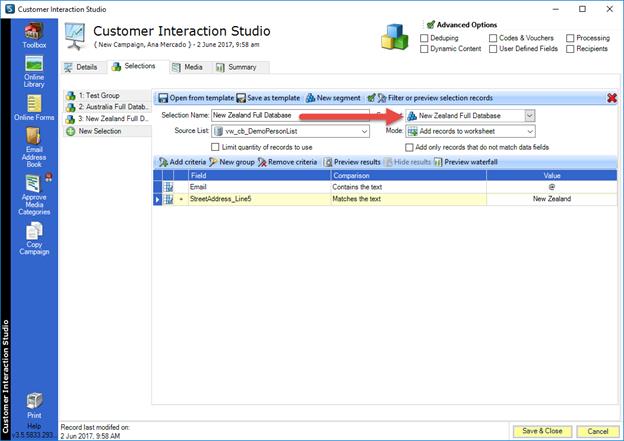The height and width of the screenshot is (441, 624).
Task: Click into the Selection Name field
Action: tap(291, 115)
